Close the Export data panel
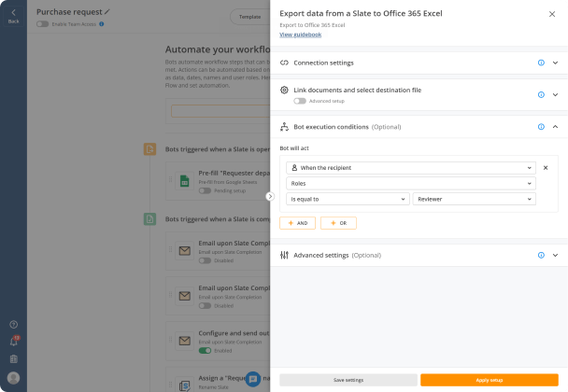Image resolution: width=568 pixels, height=392 pixels. (552, 14)
